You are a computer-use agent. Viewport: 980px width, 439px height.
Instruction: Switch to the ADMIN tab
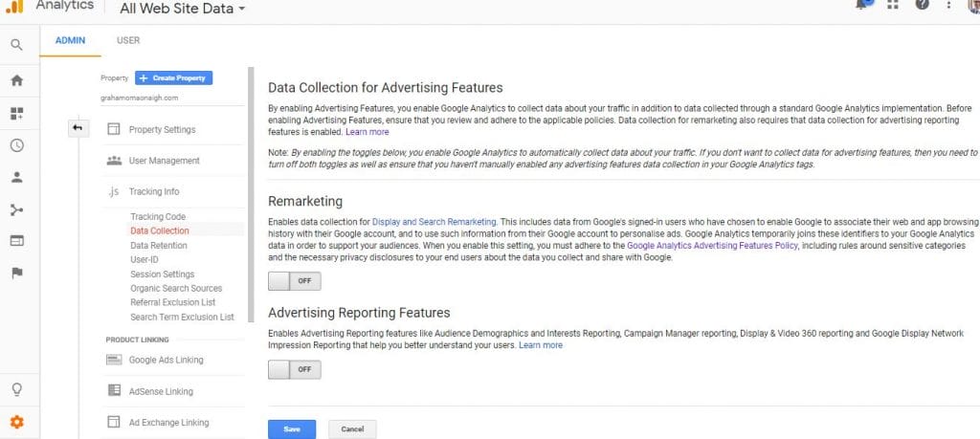tap(70, 40)
